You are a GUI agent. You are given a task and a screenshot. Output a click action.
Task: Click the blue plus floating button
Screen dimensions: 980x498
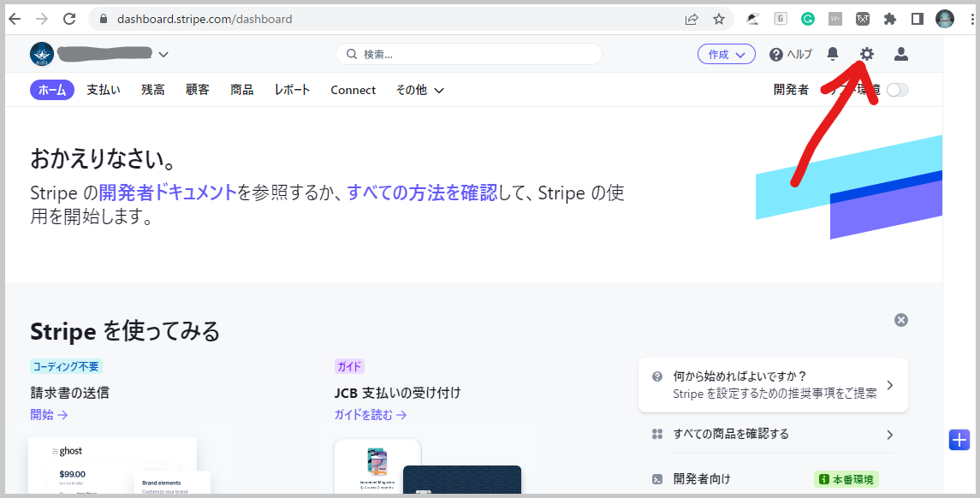point(959,440)
